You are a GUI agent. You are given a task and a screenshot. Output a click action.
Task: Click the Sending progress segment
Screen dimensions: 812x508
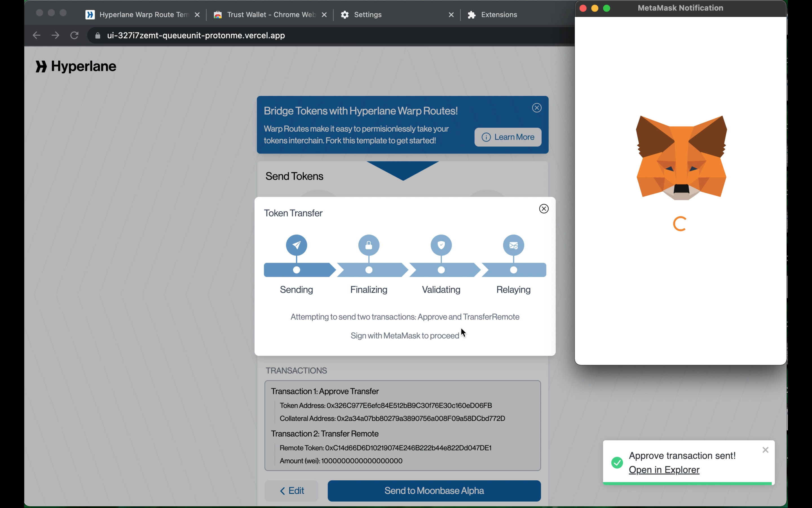[300, 270]
